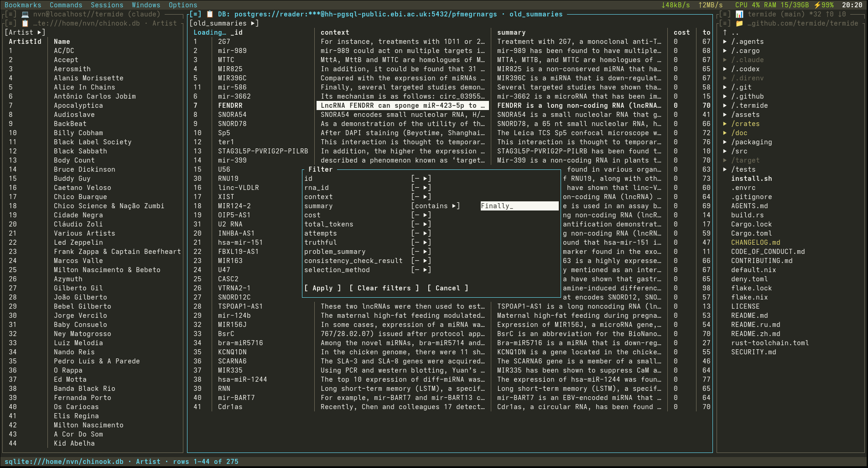Click Cancel in the Filter dialog
This screenshot has height=468, width=868.
[448, 288]
